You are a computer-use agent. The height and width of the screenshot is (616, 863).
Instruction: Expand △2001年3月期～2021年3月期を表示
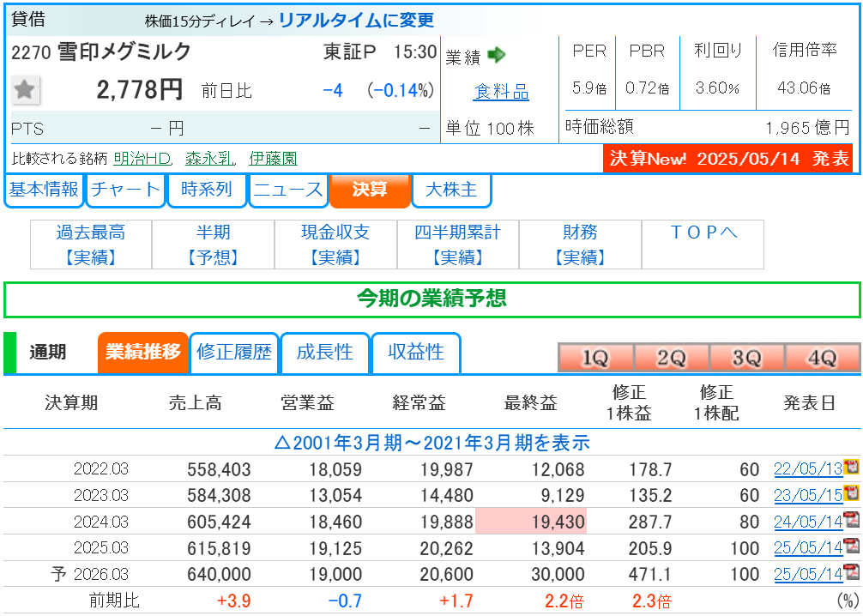pos(431,443)
